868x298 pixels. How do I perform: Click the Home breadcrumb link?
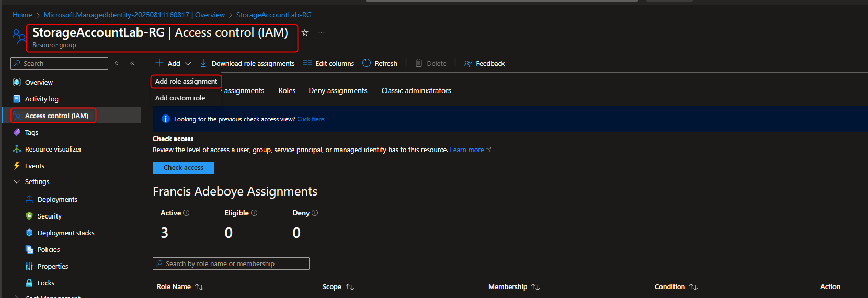[22, 15]
